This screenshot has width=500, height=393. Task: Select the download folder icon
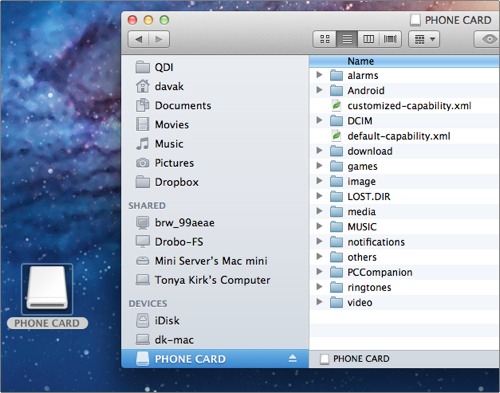click(336, 151)
